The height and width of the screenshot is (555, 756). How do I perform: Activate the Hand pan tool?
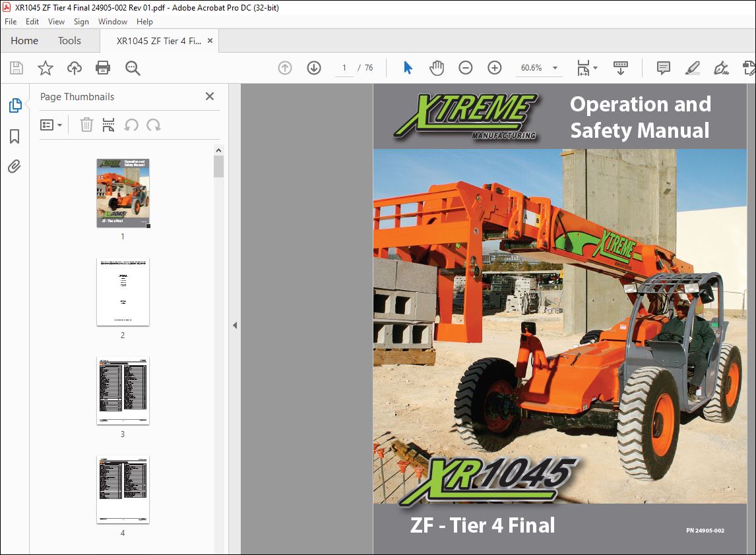(437, 68)
